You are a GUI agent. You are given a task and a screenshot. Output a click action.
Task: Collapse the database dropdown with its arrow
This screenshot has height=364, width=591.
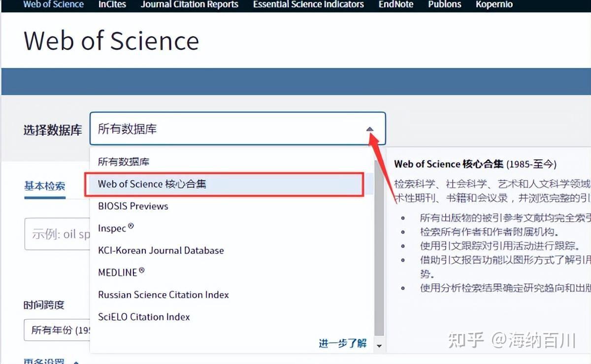point(369,128)
